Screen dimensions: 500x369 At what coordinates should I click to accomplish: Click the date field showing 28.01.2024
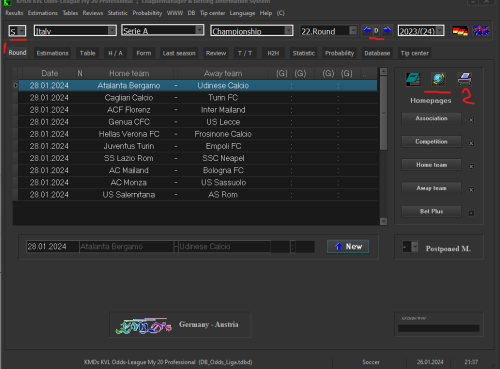click(x=52, y=247)
